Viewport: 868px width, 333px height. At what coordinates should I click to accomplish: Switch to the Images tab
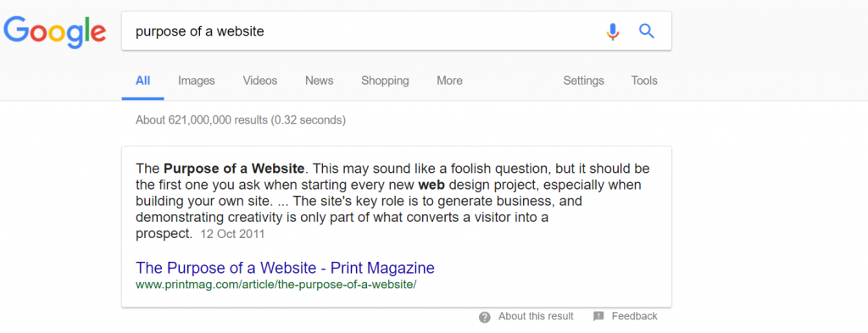tap(197, 80)
